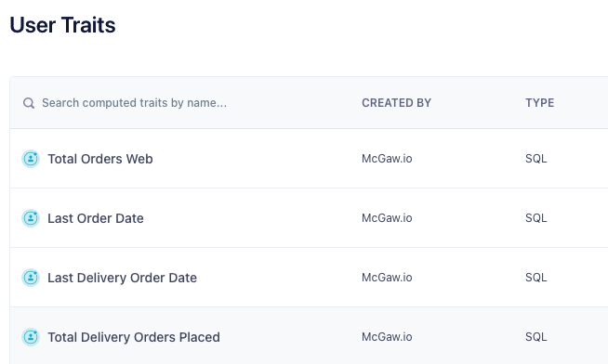Click the Total Delivery Orders Placed trait icon
The width and height of the screenshot is (608, 364).
(x=31, y=337)
